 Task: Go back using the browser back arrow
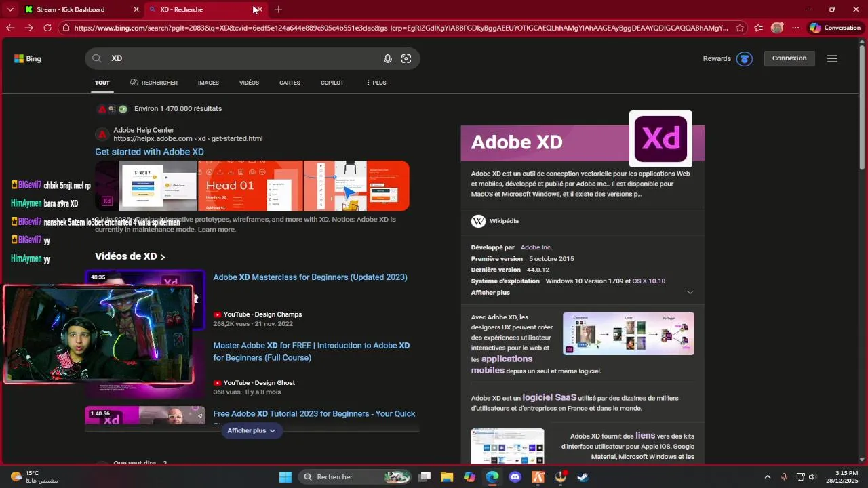(x=9, y=28)
